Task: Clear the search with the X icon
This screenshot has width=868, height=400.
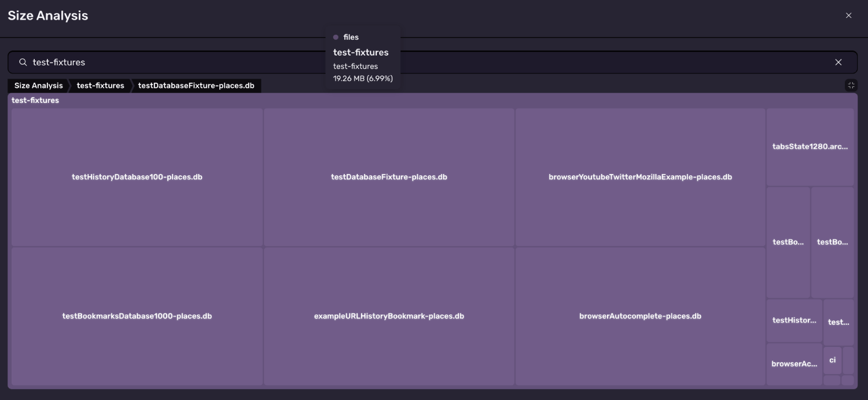Action: click(838, 62)
